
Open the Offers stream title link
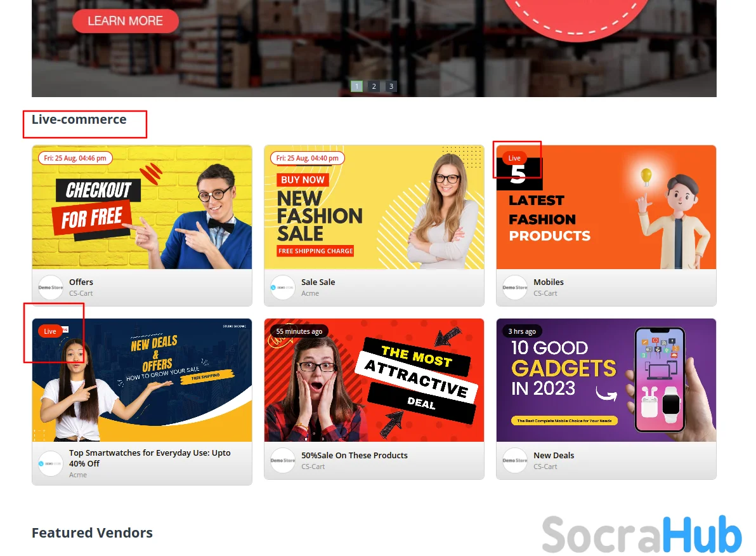click(x=81, y=282)
